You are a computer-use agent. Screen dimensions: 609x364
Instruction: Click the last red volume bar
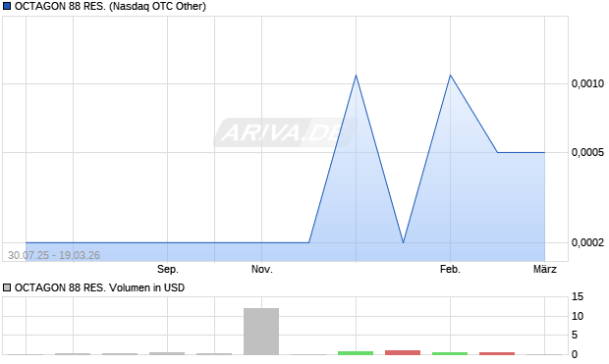click(497, 353)
